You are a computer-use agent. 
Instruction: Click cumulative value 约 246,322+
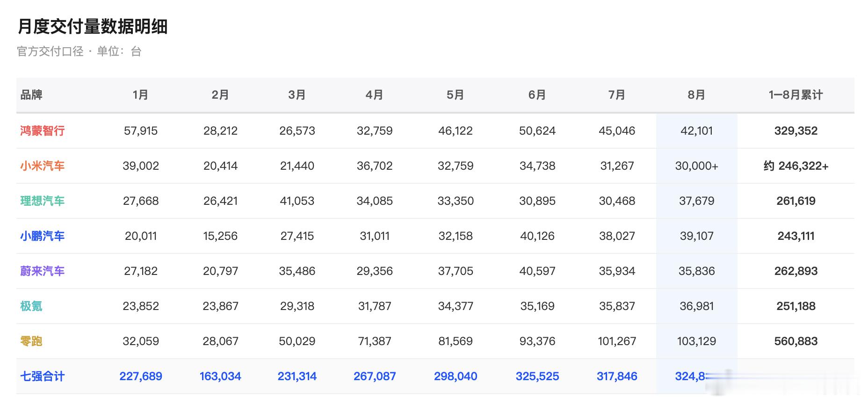pos(796,166)
